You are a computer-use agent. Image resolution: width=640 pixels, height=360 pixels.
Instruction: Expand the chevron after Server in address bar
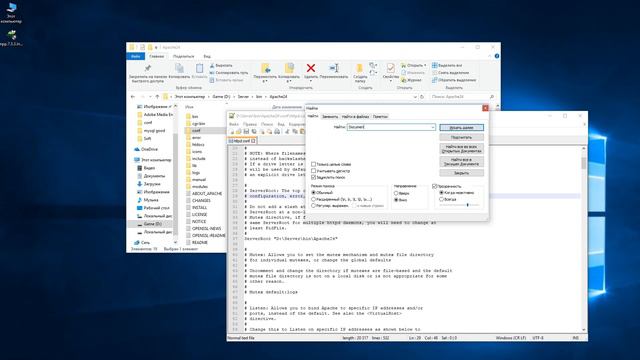pyautogui.click(x=252, y=97)
